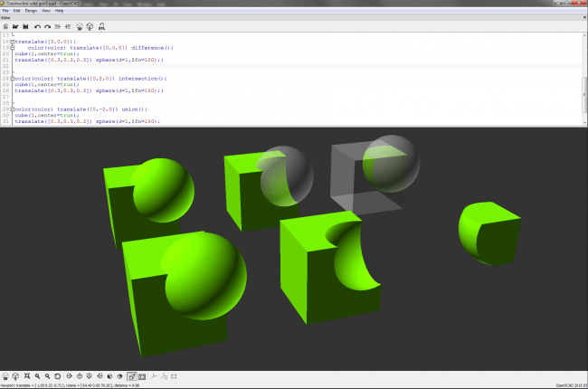Reset the view with circular arrow icon
The image size is (588, 389).
click(x=57, y=376)
